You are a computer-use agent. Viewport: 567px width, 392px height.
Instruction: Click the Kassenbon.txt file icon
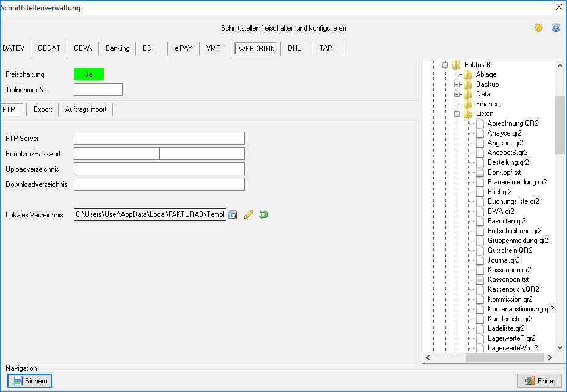480,280
